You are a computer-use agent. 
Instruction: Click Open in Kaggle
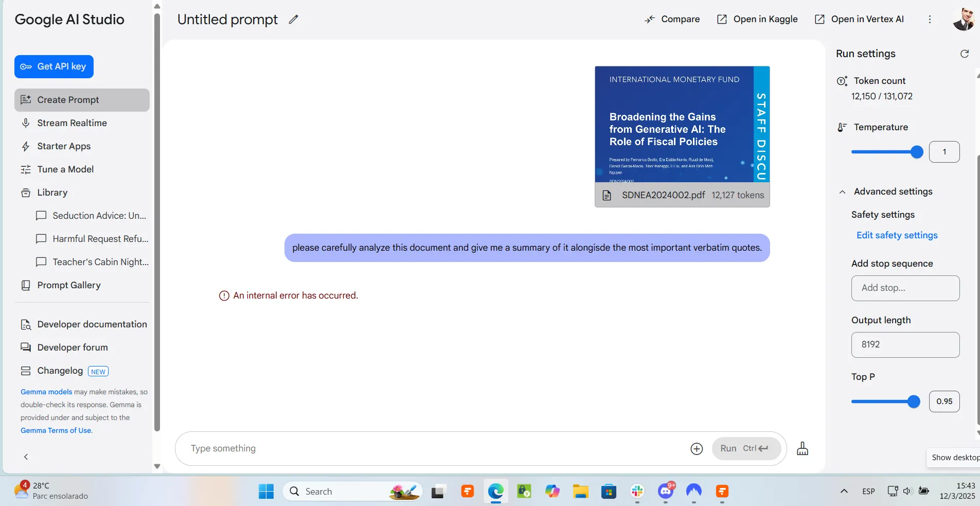757,19
